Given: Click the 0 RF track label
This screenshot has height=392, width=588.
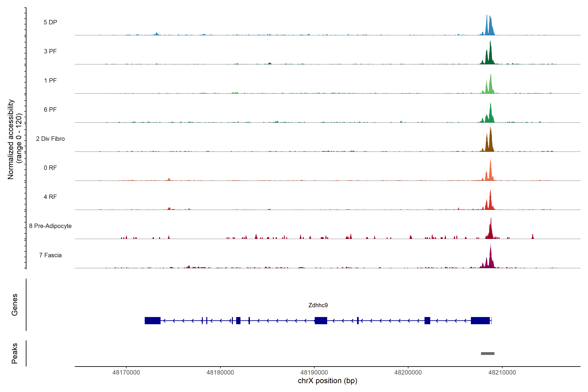Looking at the screenshot, I should tap(50, 168).
